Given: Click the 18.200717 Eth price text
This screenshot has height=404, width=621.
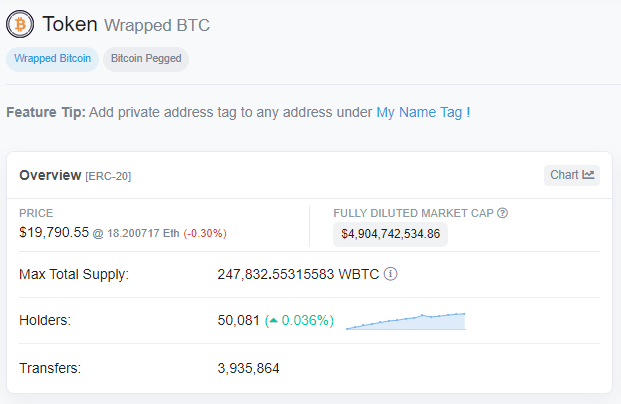Looking at the screenshot, I should [x=143, y=233].
